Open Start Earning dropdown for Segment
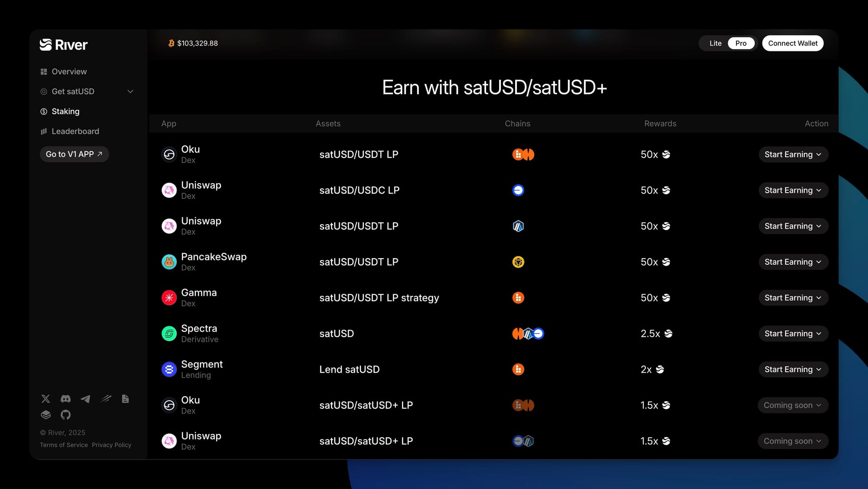Viewport: 868px width, 489px height. 793,369
